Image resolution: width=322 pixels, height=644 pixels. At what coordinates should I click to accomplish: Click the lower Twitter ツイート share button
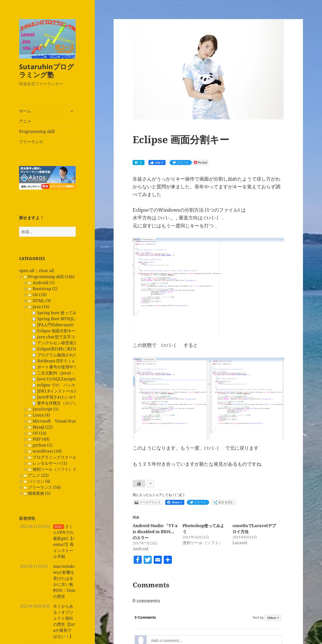tap(198, 502)
